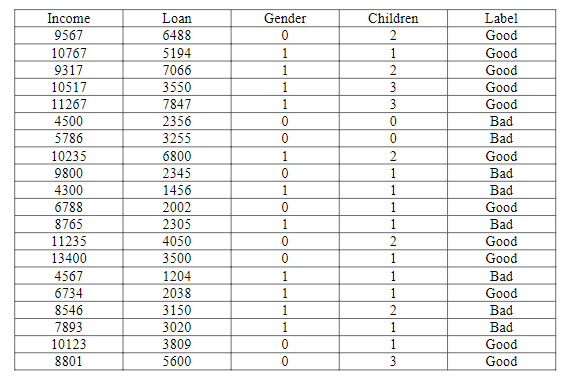
Task: Select the income cell 6788
Action: click(68, 208)
